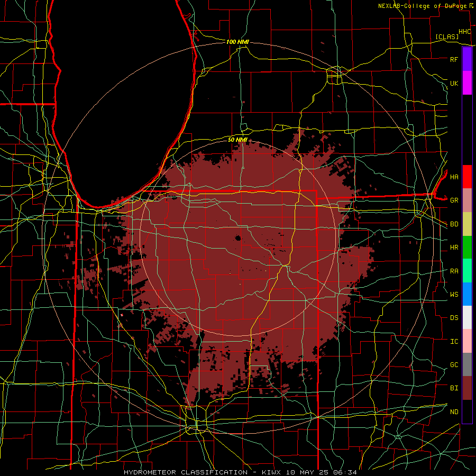Click the DS white legend swatch
The height and width of the screenshot is (476, 476).
pos(467,317)
